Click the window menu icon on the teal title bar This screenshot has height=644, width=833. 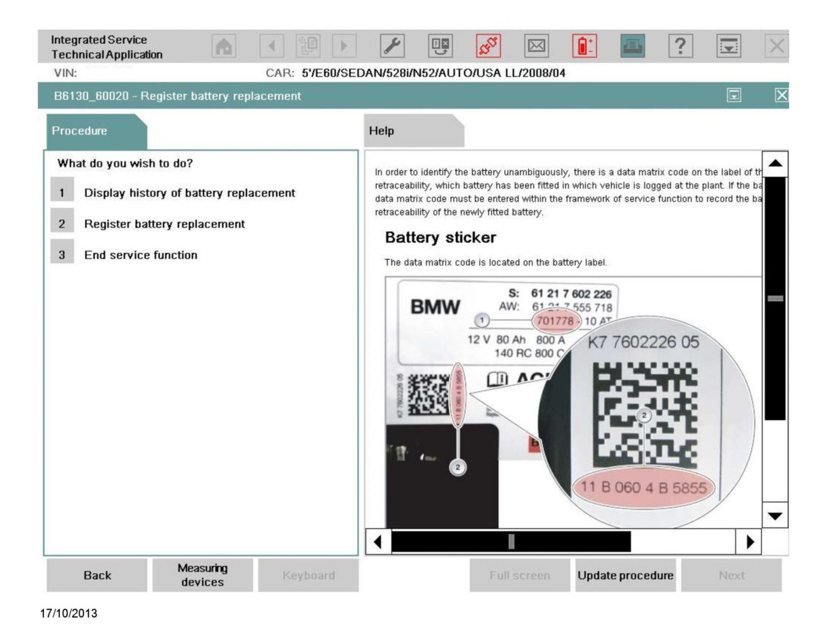click(x=734, y=95)
